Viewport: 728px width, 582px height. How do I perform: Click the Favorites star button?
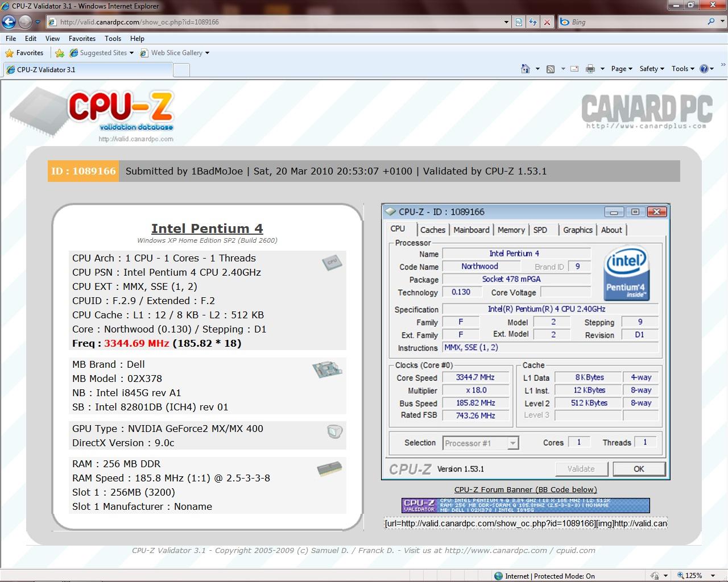tap(24, 53)
